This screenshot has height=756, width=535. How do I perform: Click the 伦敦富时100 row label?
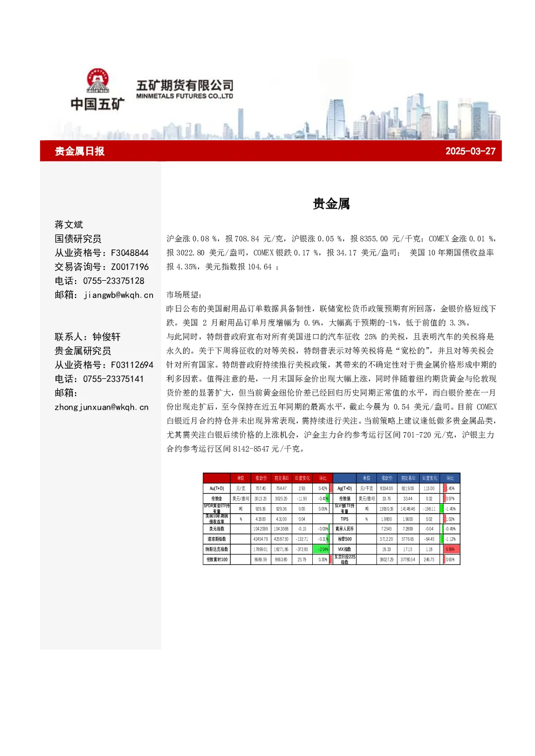click(x=217, y=560)
